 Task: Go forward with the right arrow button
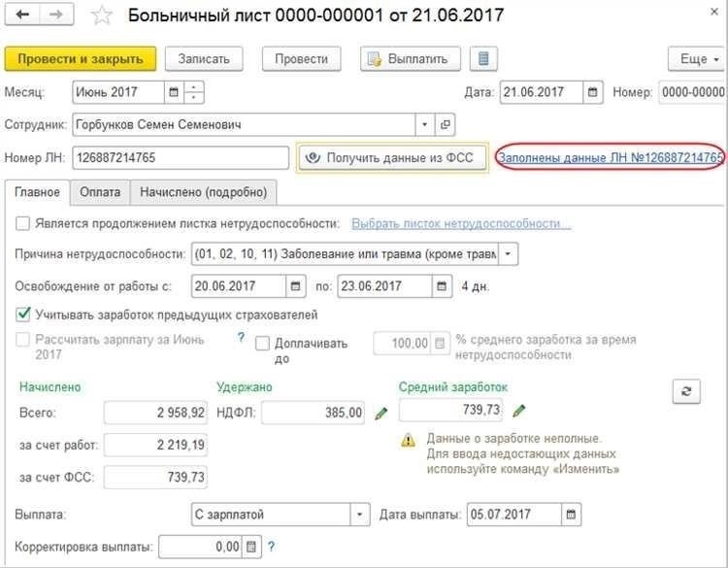pyautogui.click(x=56, y=15)
